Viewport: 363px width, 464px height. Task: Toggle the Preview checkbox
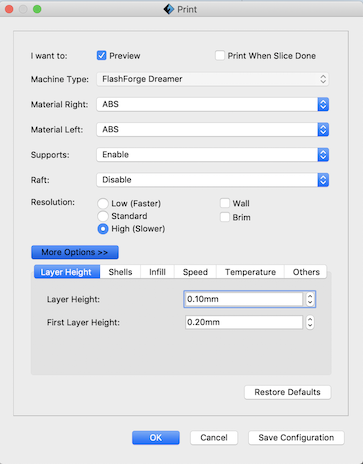(x=102, y=55)
